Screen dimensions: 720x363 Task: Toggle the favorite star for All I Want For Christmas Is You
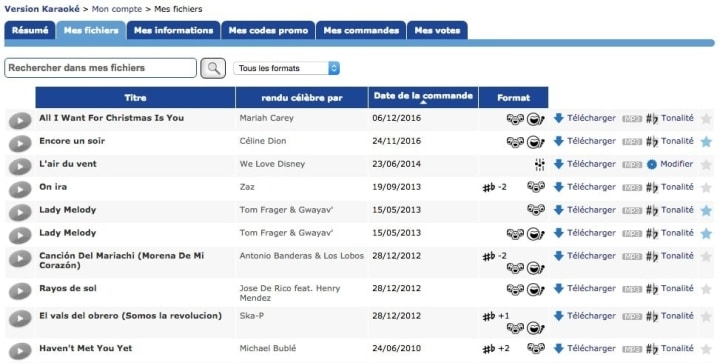tap(706, 119)
